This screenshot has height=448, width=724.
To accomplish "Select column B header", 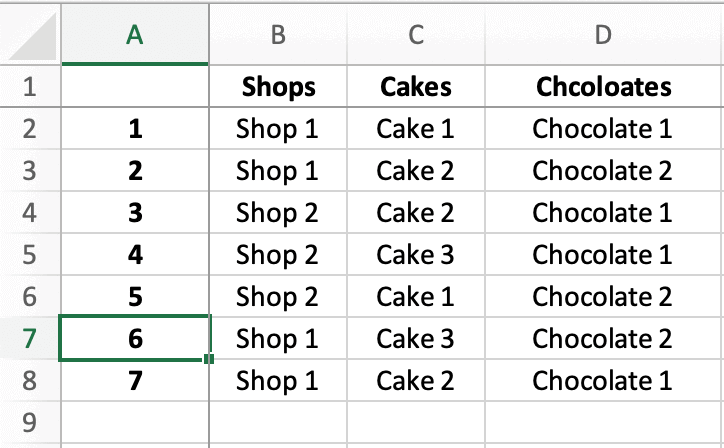I will coord(278,36).
